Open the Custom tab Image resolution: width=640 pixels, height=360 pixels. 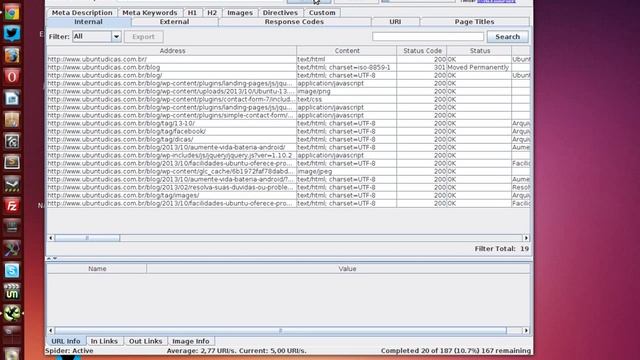[322, 13]
